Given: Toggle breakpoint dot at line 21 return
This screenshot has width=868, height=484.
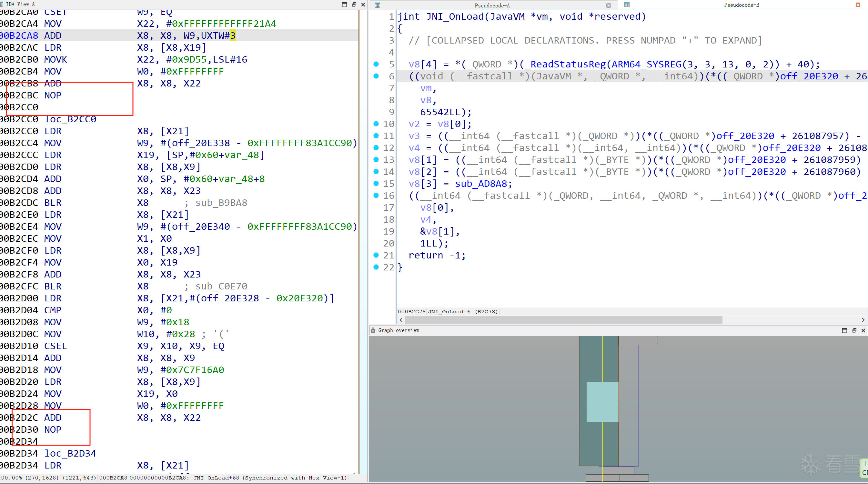Looking at the screenshot, I should [376, 255].
